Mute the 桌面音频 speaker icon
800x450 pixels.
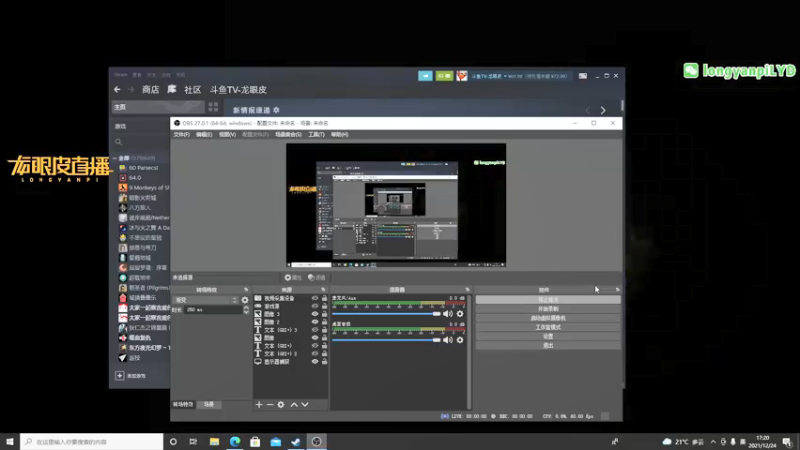coord(448,340)
